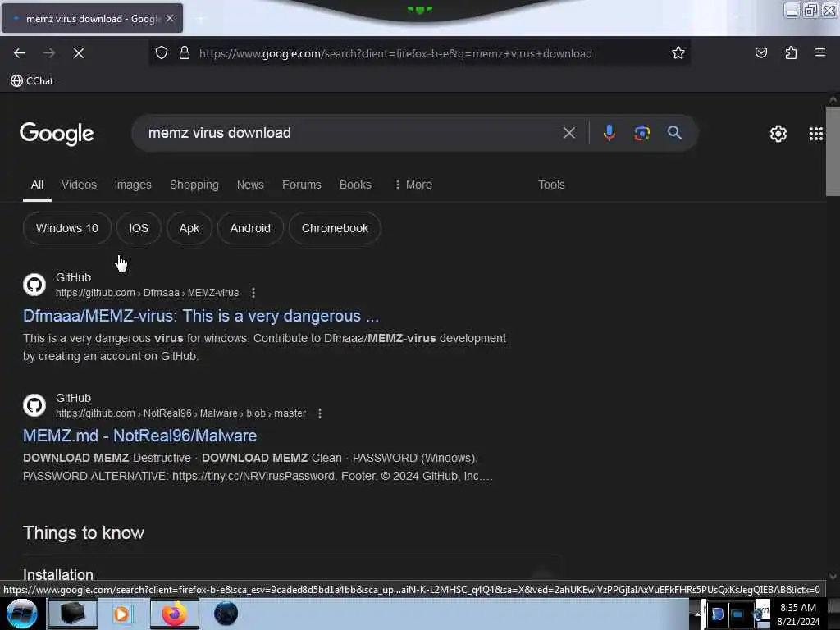Viewport: 840px width, 630px height.
Task: Search by image with Lens icon
Action: point(641,133)
